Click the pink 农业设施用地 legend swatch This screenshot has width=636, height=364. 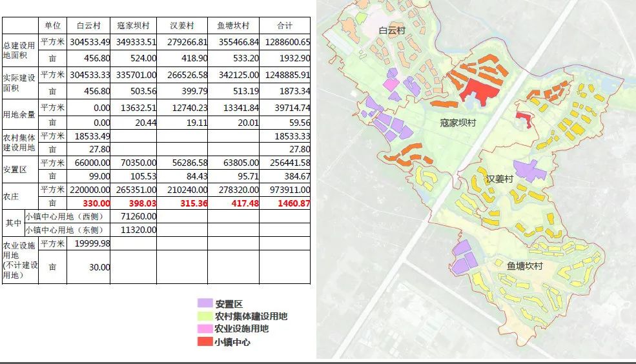click(x=205, y=329)
